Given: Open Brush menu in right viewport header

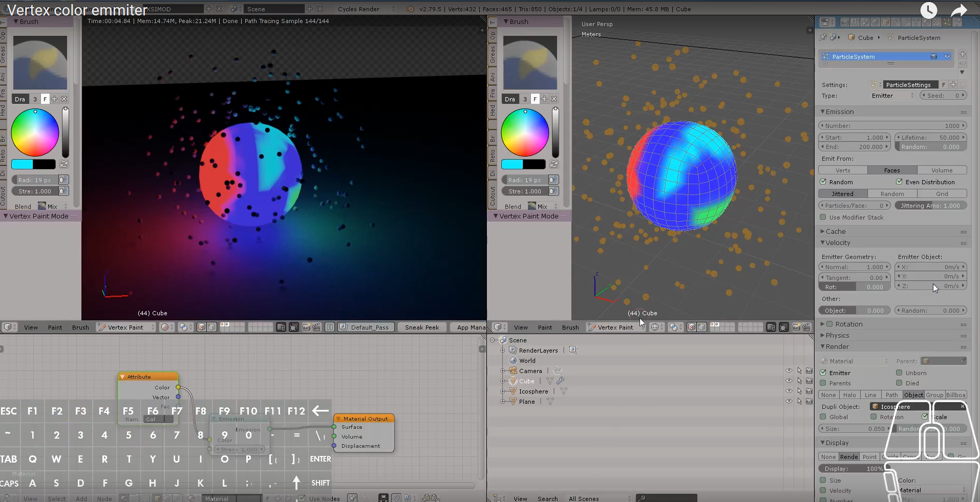Looking at the screenshot, I should click(570, 328).
